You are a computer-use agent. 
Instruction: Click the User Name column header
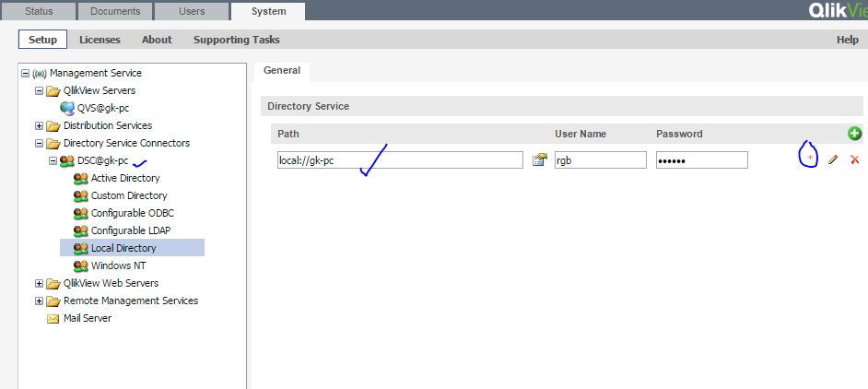(581, 134)
